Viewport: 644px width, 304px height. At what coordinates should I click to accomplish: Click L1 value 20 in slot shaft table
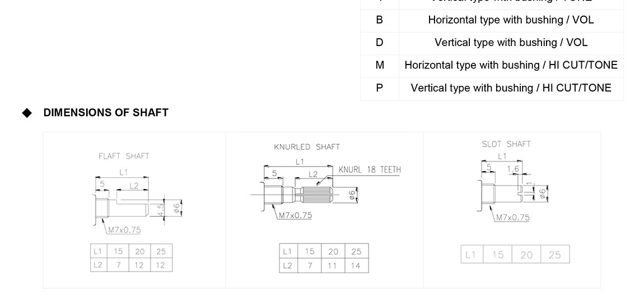[526, 255]
